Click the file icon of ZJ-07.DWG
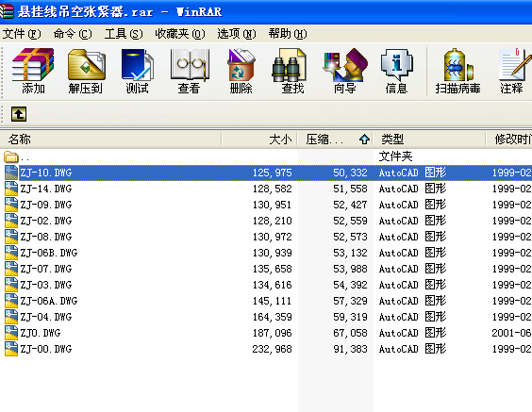The width and height of the screenshot is (532, 412). click(11, 269)
